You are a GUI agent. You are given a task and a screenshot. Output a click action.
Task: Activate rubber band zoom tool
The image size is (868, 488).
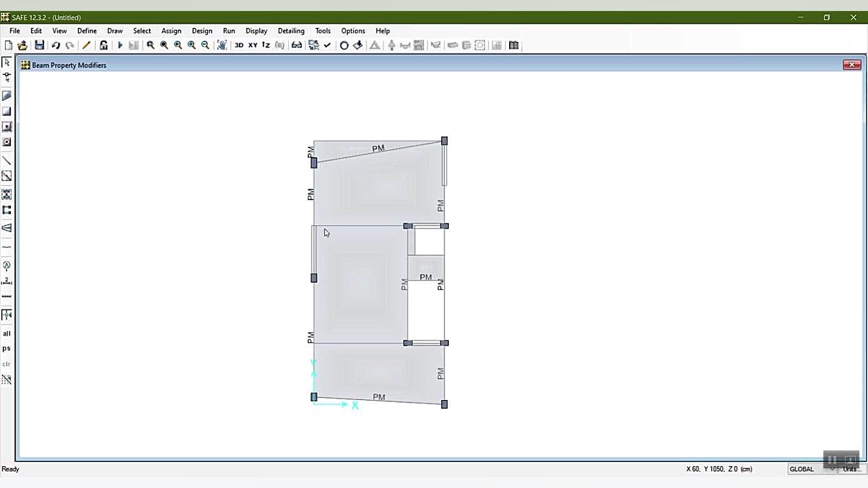tap(150, 45)
